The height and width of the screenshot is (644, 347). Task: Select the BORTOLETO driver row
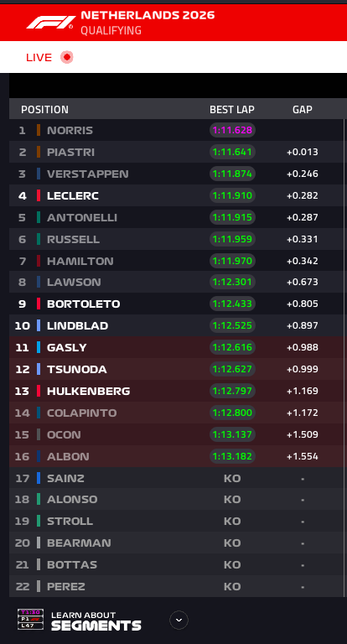pos(177,304)
